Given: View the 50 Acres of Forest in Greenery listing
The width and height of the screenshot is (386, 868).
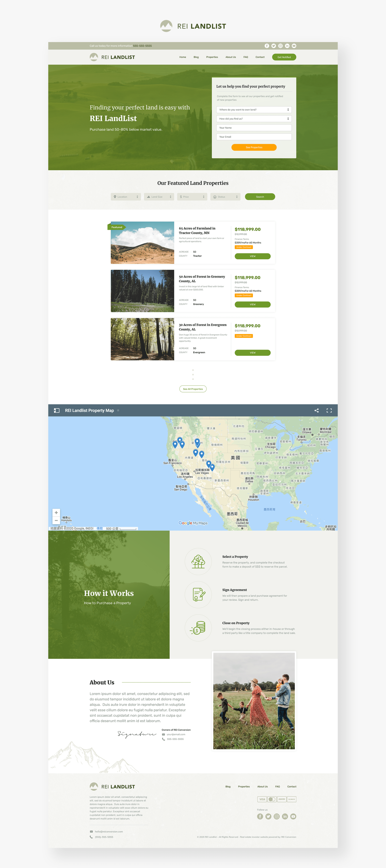Looking at the screenshot, I should (252, 305).
